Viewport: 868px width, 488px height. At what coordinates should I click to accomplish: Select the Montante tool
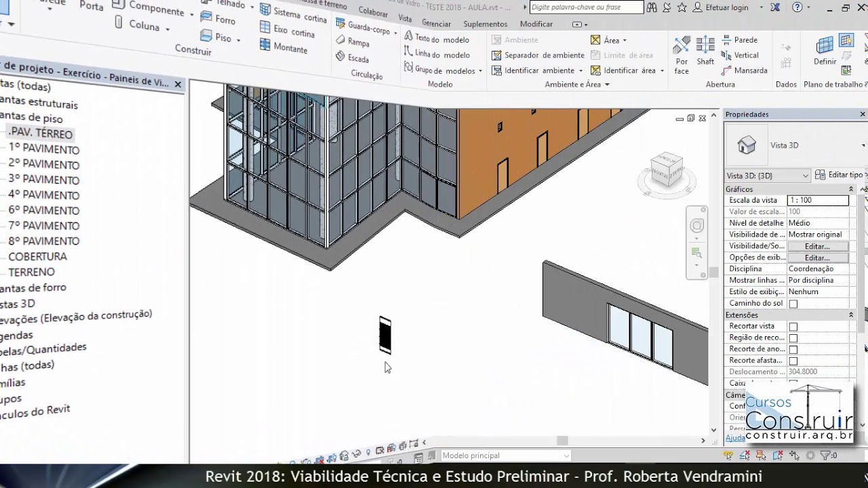coord(283,47)
